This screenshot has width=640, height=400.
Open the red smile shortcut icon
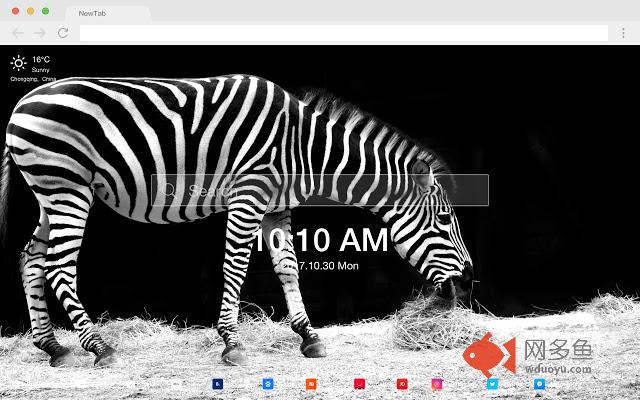click(360, 384)
